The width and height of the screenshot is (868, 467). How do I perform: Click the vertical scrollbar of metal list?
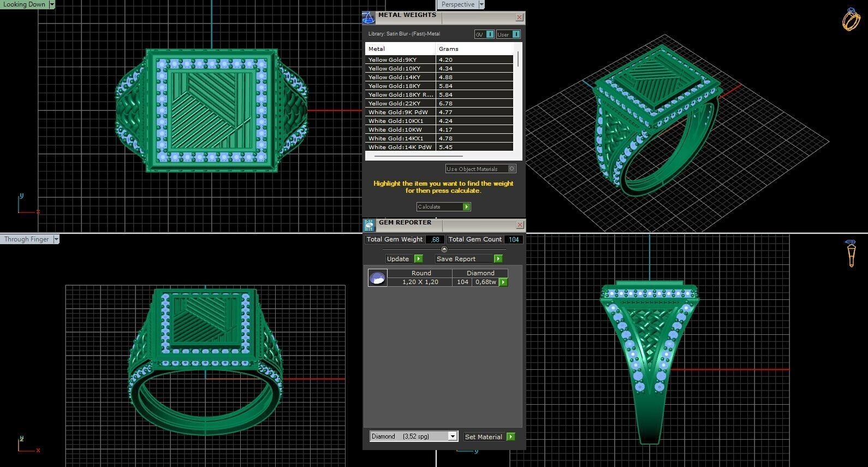pos(518,59)
